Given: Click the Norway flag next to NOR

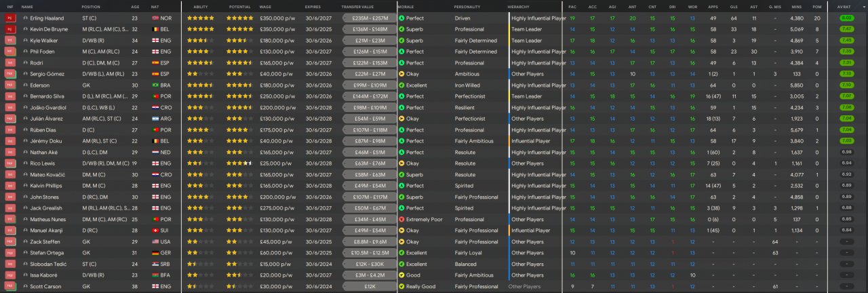Looking at the screenshot, I should pyautogui.click(x=154, y=18).
